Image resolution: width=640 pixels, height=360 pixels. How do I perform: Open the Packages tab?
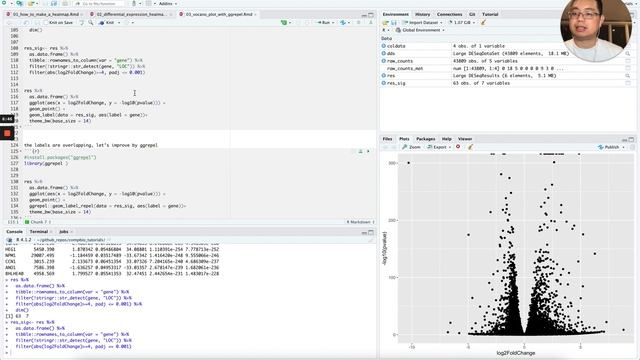(426, 139)
